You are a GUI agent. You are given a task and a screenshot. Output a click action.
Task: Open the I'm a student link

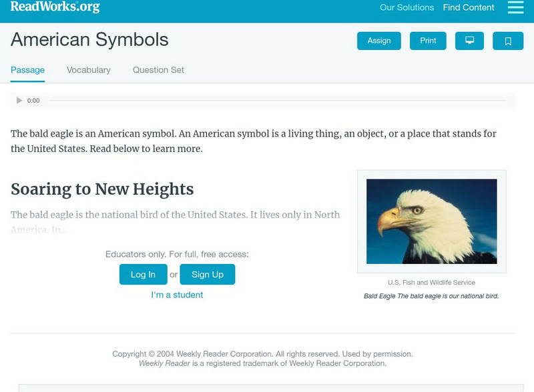tap(177, 295)
